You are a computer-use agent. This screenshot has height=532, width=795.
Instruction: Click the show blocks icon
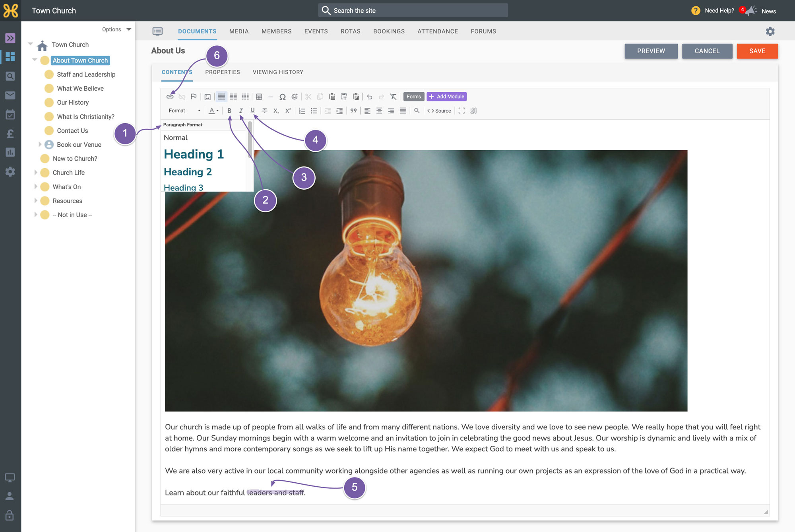473,111
